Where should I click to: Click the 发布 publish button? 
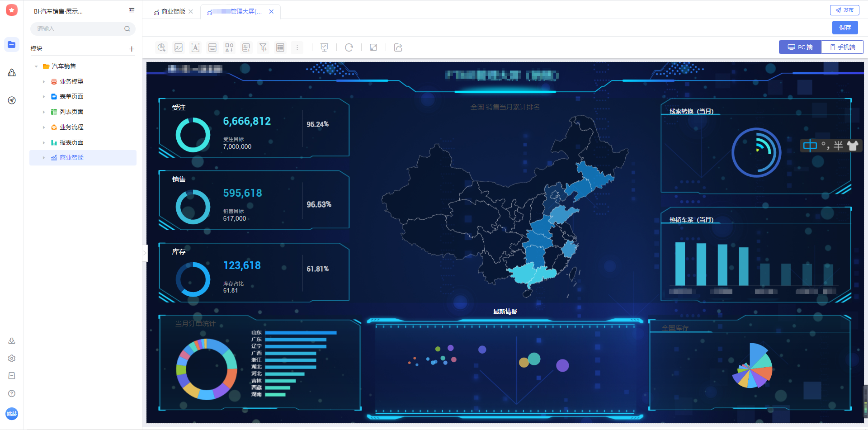(x=844, y=9)
